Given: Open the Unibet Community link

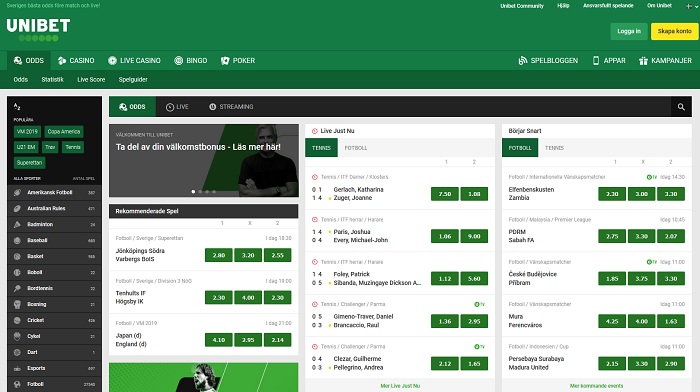Looking at the screenshot, I should click(x=522, y=6).
